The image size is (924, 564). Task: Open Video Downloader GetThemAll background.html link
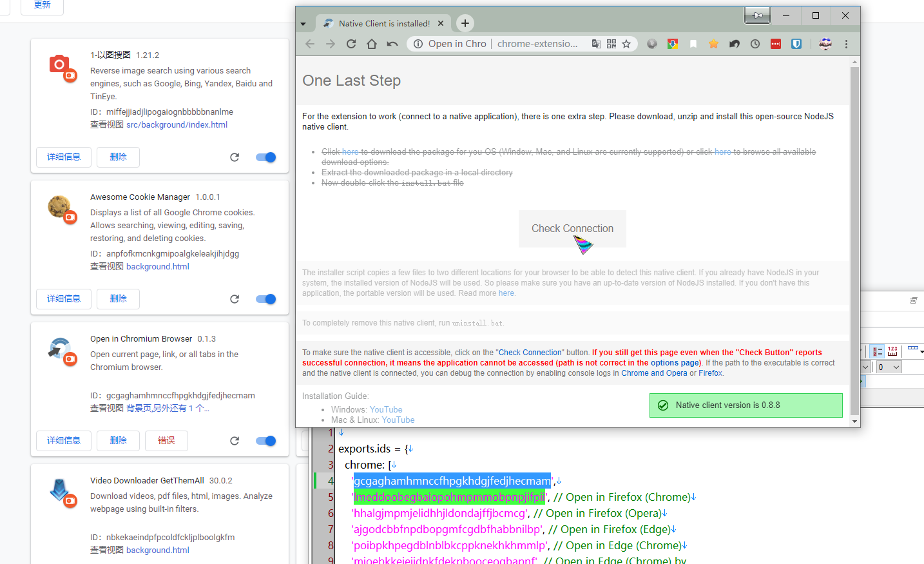pyautogui.click(x=158, y=550)
